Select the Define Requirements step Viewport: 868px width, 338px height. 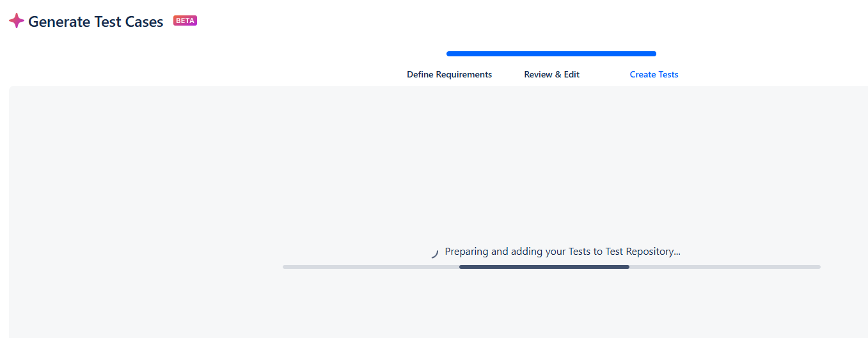coord(449,74)
